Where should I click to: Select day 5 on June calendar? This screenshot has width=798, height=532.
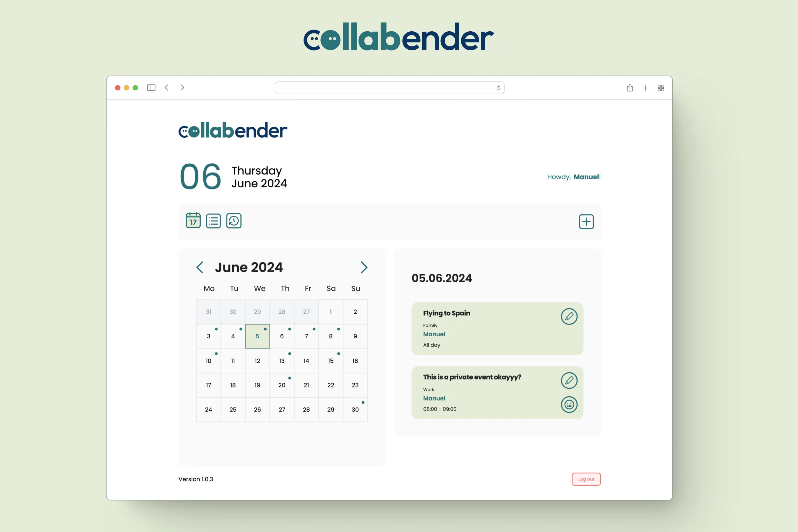tap(257, 335)
